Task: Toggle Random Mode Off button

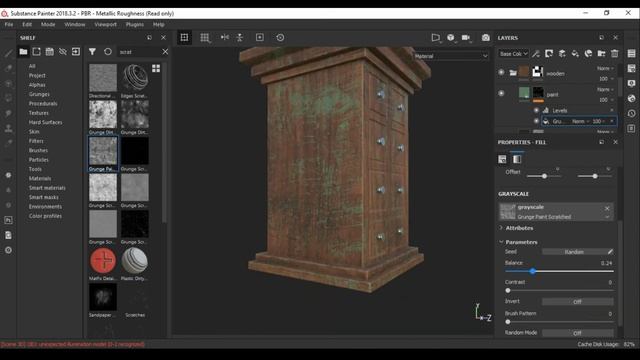Action: click(577, 333)
